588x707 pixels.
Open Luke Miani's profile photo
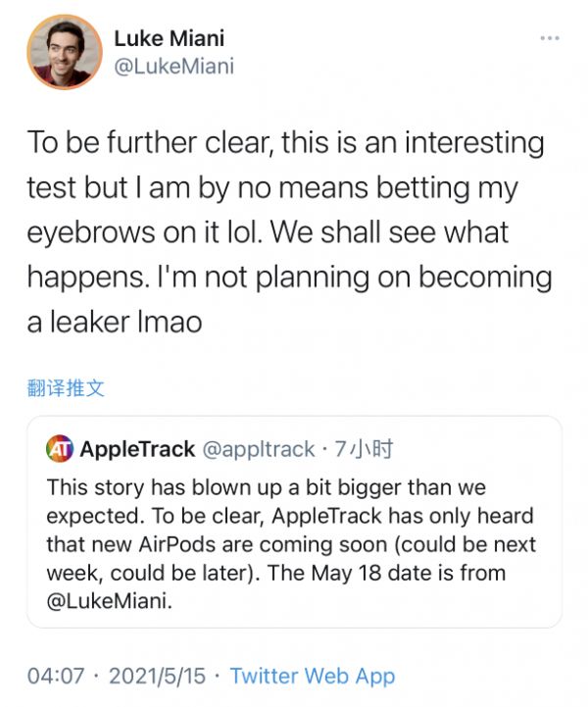tap(64, 52)
